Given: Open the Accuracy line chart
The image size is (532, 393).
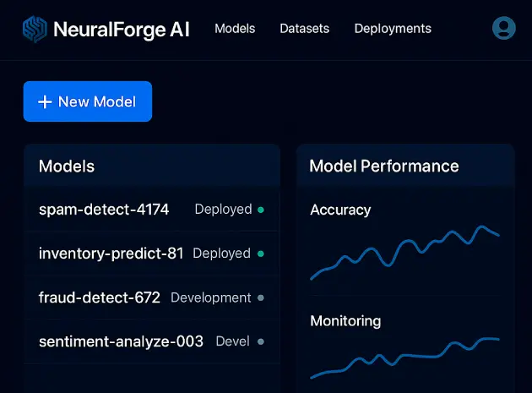Looking at the screenshot, I should tap(404, 253).
